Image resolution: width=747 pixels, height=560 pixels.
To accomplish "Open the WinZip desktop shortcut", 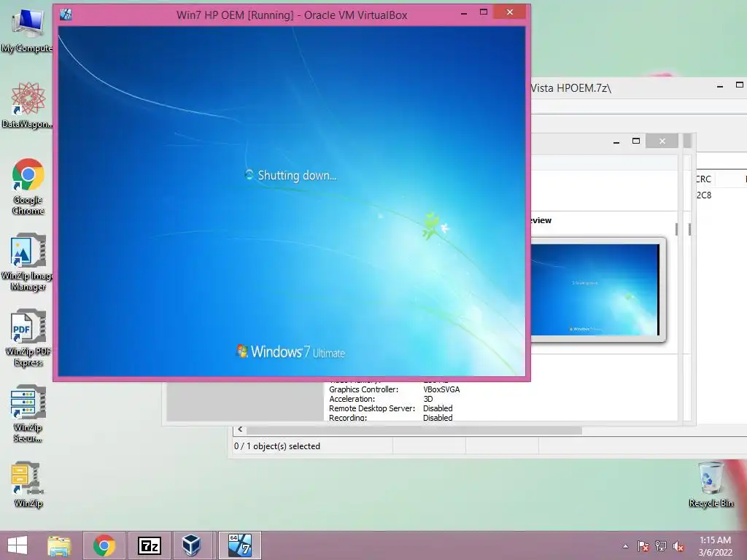I will tap(28, 484).
